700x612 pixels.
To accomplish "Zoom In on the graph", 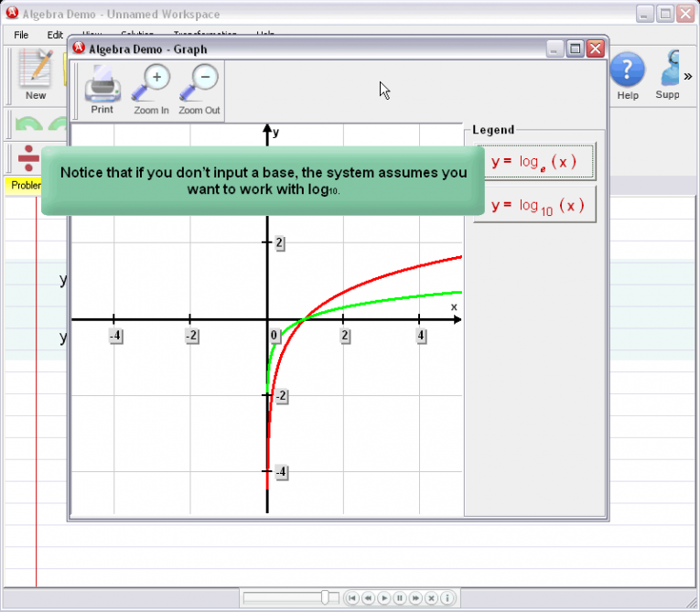I will (151, 90).
